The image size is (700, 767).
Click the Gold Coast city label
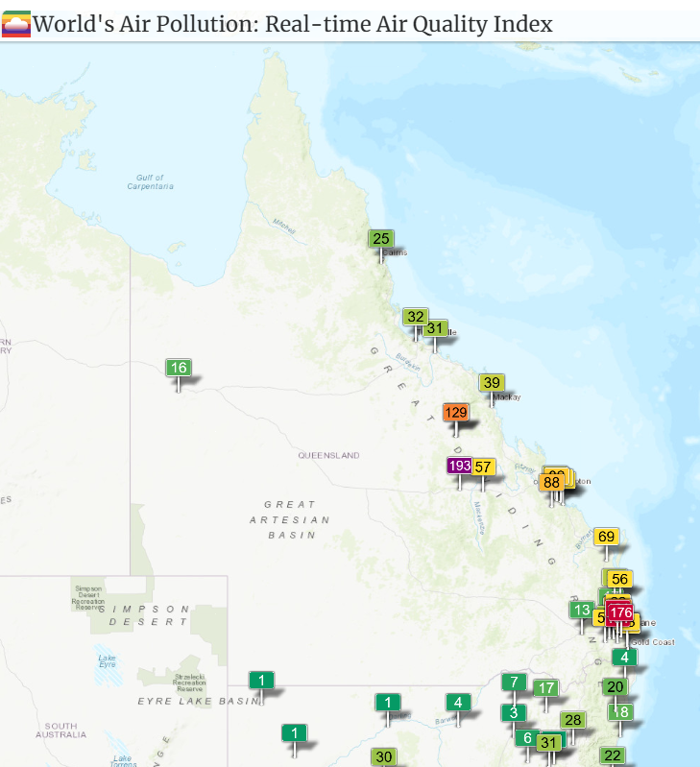pyautogui.click(x=653, y=642)
